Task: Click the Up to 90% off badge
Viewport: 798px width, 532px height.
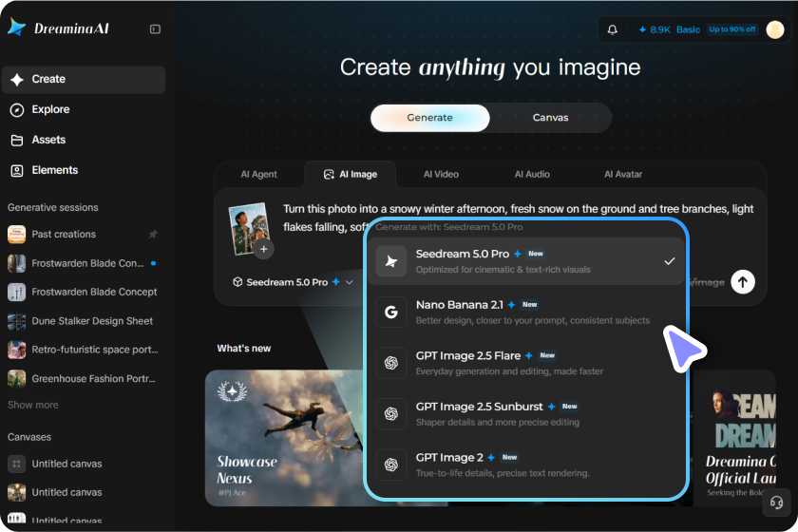Action: tap(732, 29)
